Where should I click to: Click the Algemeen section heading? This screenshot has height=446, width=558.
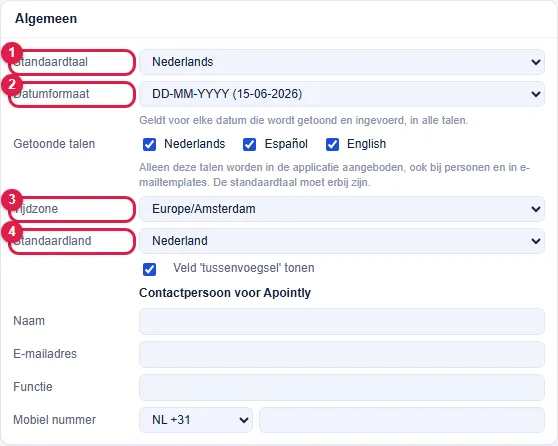46,19
